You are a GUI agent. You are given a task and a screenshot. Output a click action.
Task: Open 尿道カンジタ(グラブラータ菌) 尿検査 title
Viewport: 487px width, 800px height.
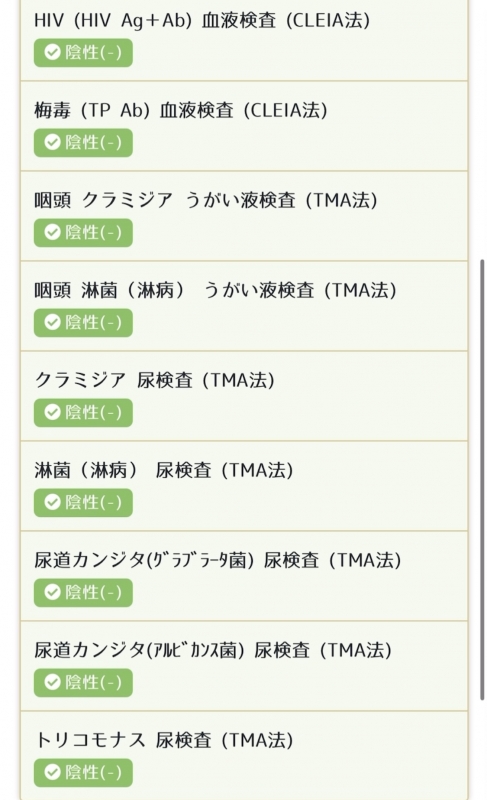pos(218,560)
